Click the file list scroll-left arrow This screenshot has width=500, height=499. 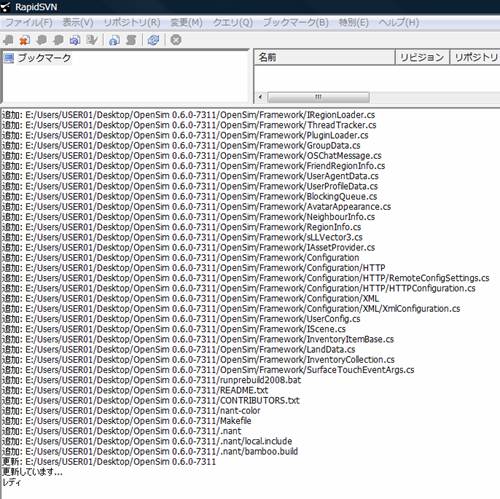[x=260, y=97]
